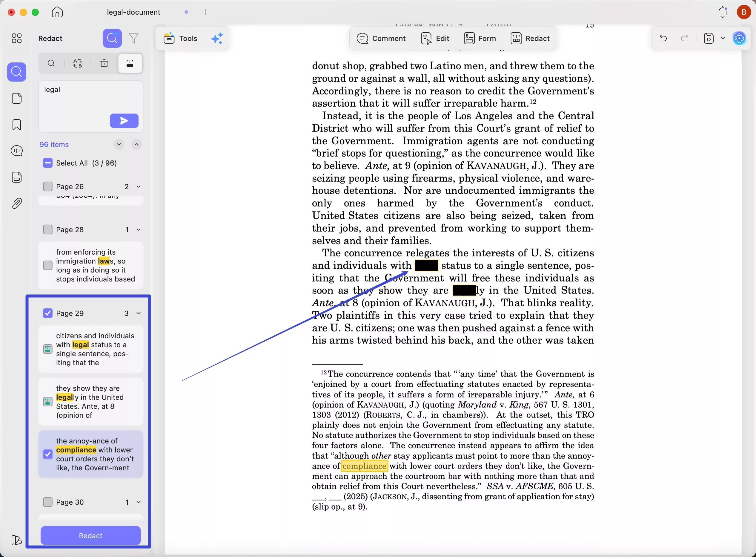Switch to the Comment tab

tap(381, 39)
